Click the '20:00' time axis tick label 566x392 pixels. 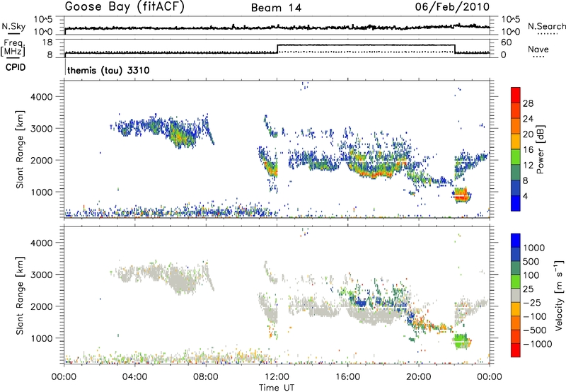418,377
